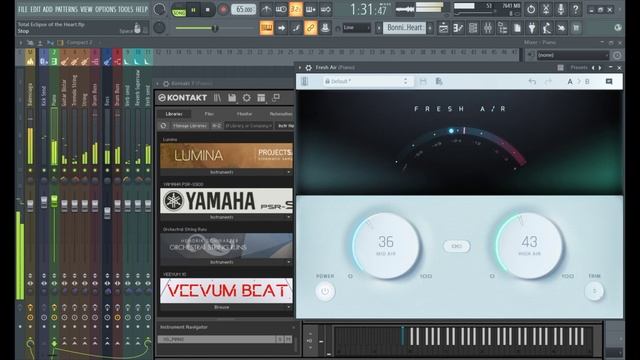Open the Playlist view icon
The height and width of the screenshot is (360, 640).
tap(443, 28)
